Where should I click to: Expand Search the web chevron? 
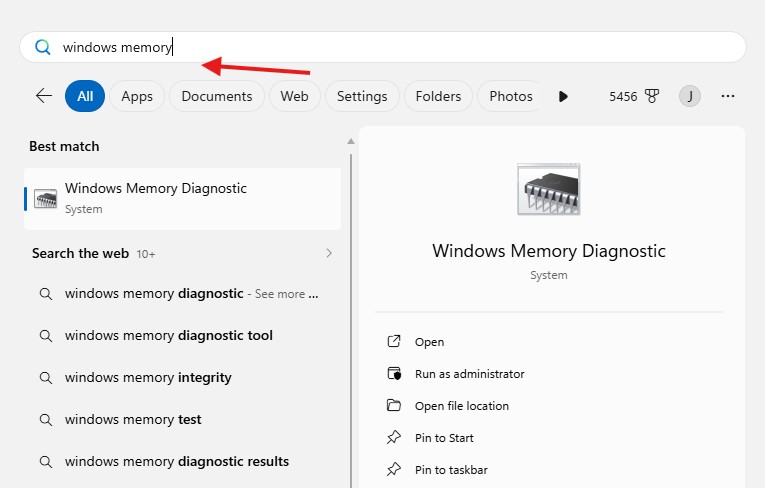pyautogui.click(x=329, y=253)
